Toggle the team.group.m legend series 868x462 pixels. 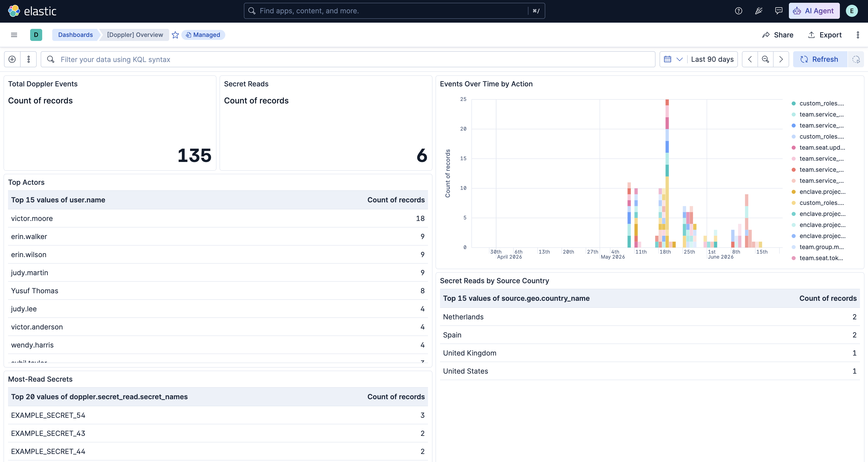click(822, 247)
